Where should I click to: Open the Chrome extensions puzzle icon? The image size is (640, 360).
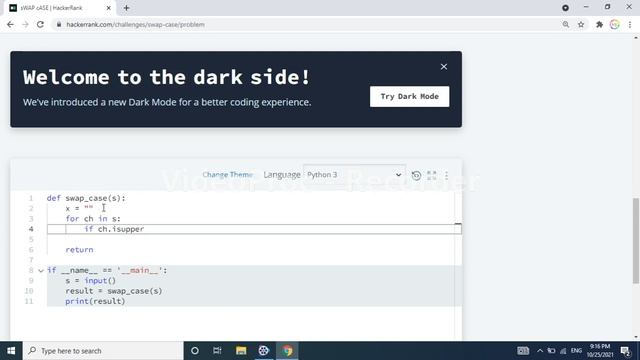(x=599, y=24)
